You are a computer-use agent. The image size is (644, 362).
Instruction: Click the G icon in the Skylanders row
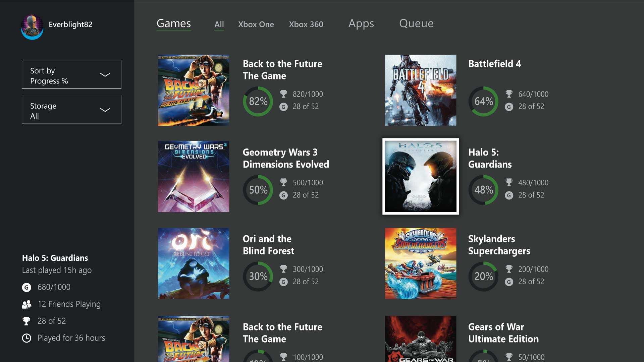click(509, 282)
